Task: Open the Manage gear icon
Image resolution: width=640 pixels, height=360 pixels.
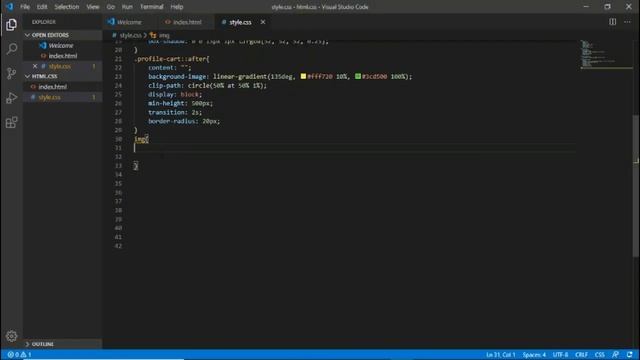Action: [11, 336]
